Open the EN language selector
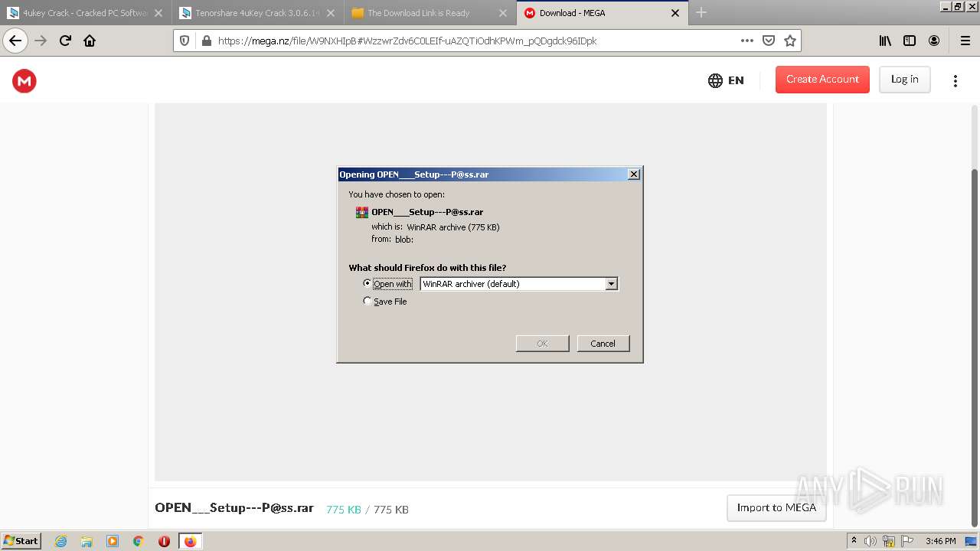Screen dimensions: 980x551 click(726, 80)
